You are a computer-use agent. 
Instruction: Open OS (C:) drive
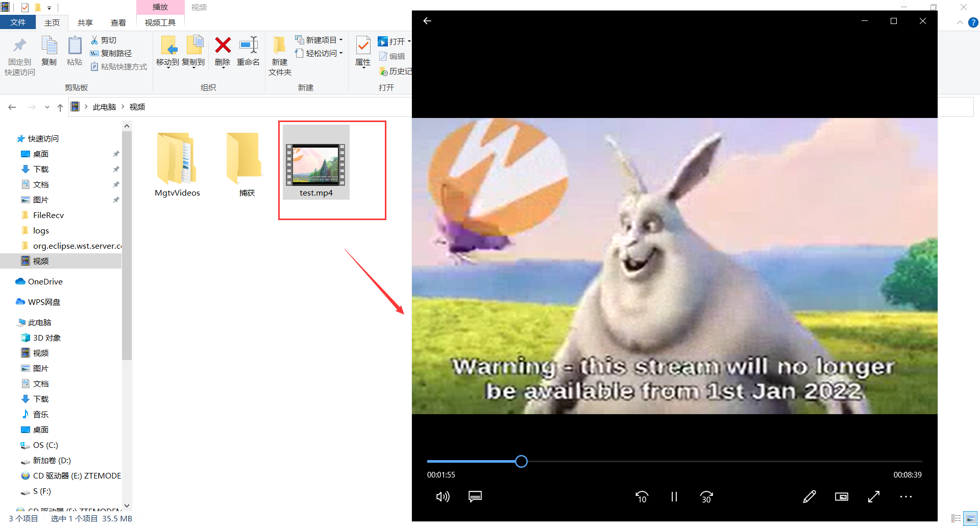(x=45, y=445)
